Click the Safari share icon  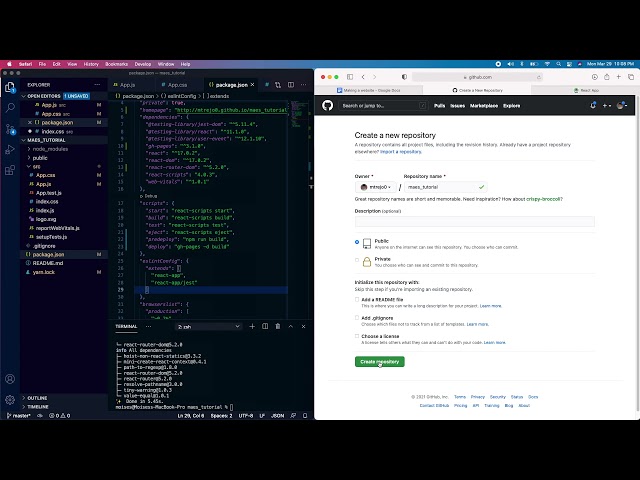coord(607,77)
